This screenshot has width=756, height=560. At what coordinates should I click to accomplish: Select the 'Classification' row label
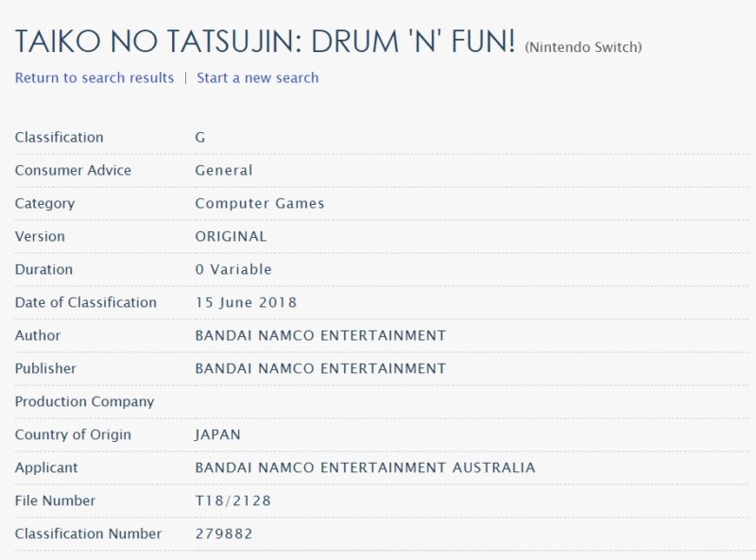pyautogui.click(x=59, y=137)
